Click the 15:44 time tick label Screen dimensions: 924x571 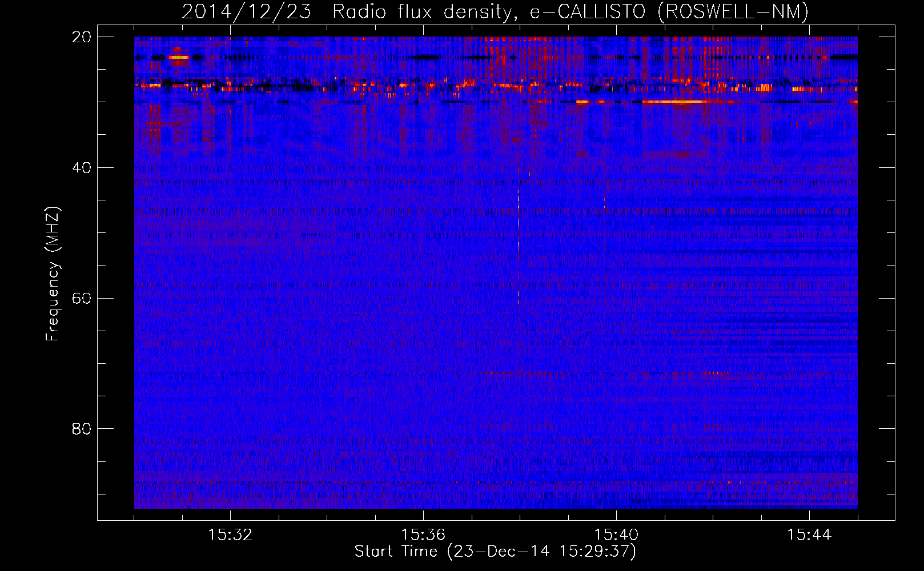[x=809, y=535]
